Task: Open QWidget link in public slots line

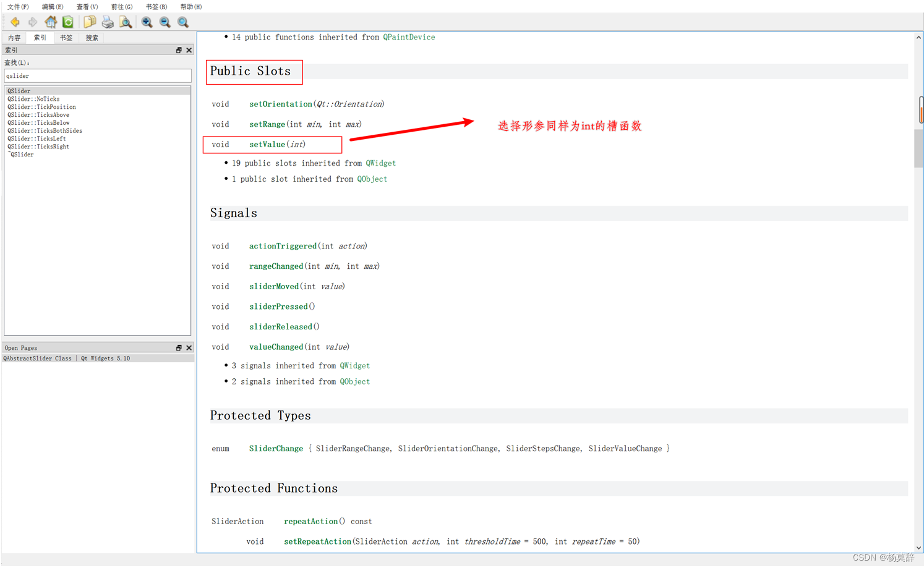Action: (380, 163)
